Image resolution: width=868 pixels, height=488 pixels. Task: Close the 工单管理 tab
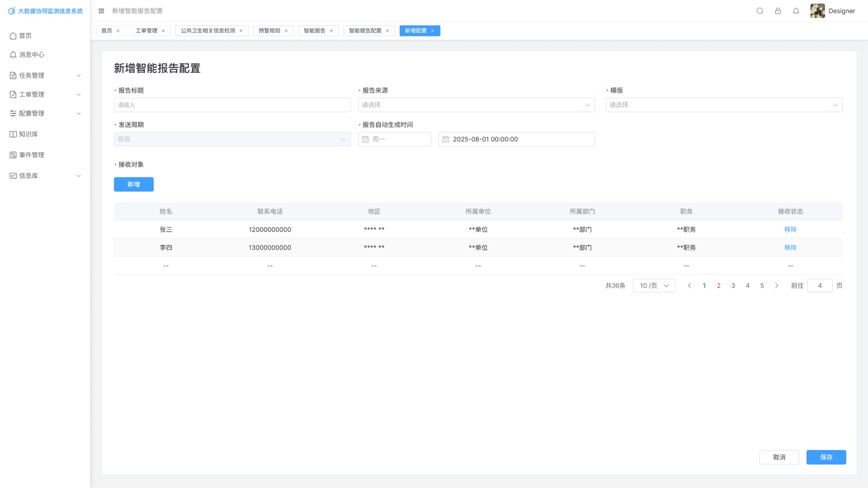pyautogui.click(x=163, y=31)
